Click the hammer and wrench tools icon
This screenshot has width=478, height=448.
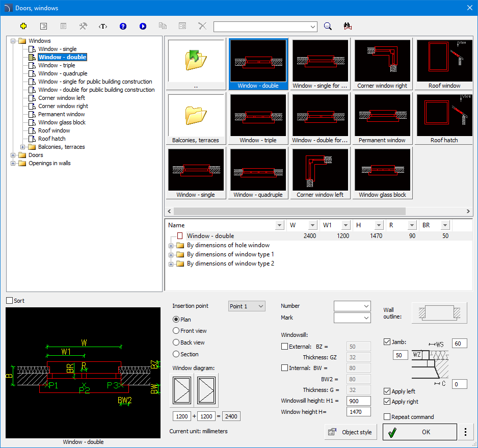coord(83,27)
